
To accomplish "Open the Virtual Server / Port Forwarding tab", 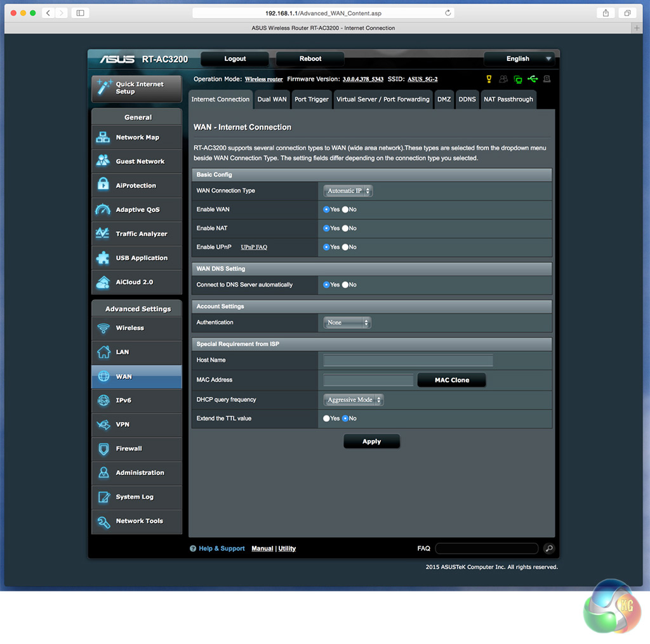I will [x=383, y=100].
